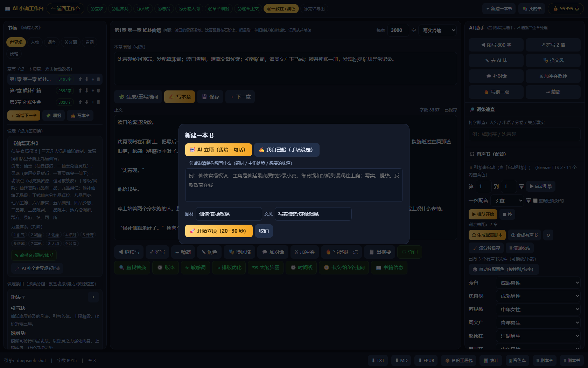The height and width of the screenshot is (368, 588).
Task: Move chapter 第2章 候补仙籍 up
Action: pos(80,91)
